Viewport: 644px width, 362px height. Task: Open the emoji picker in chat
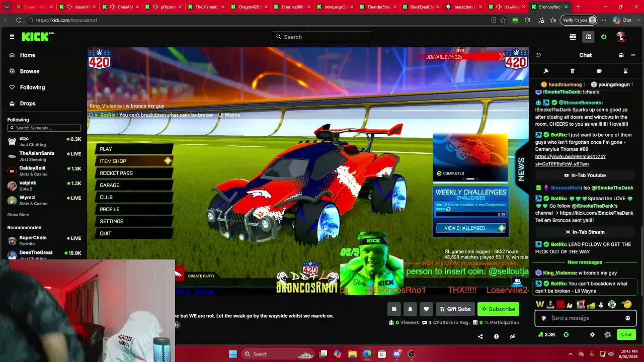[627, 318]
